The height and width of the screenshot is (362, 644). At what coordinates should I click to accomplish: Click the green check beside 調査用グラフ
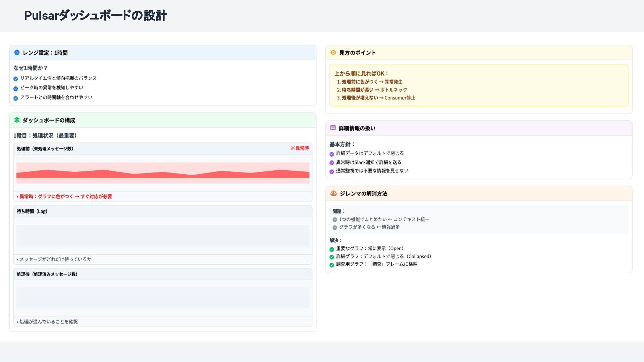pos(332,265)
